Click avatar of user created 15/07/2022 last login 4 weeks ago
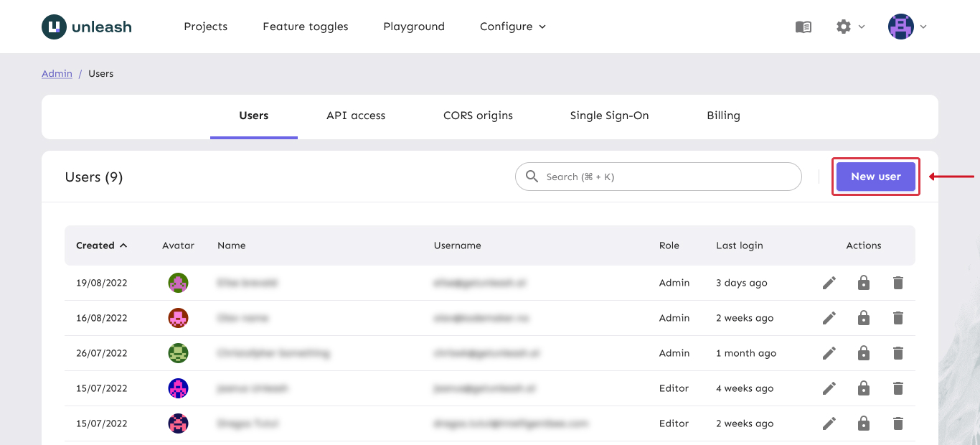The width and height of the screenshot is (980, 445). (x=178, y=388)
